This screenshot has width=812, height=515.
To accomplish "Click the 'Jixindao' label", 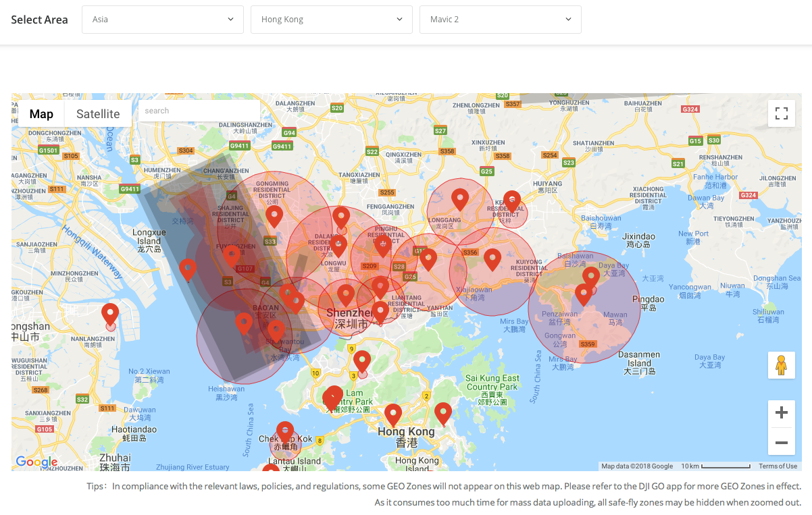I will coord(638,240).
